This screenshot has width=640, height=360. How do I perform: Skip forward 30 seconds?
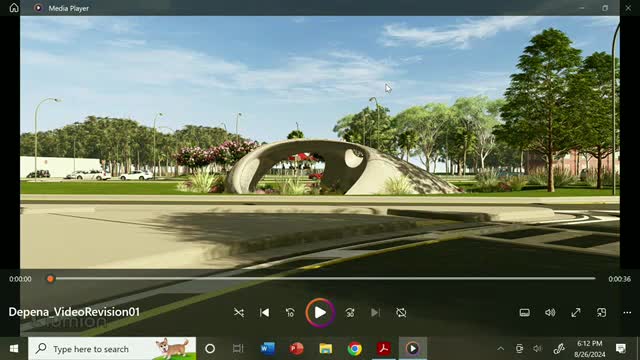coord(350,313)
